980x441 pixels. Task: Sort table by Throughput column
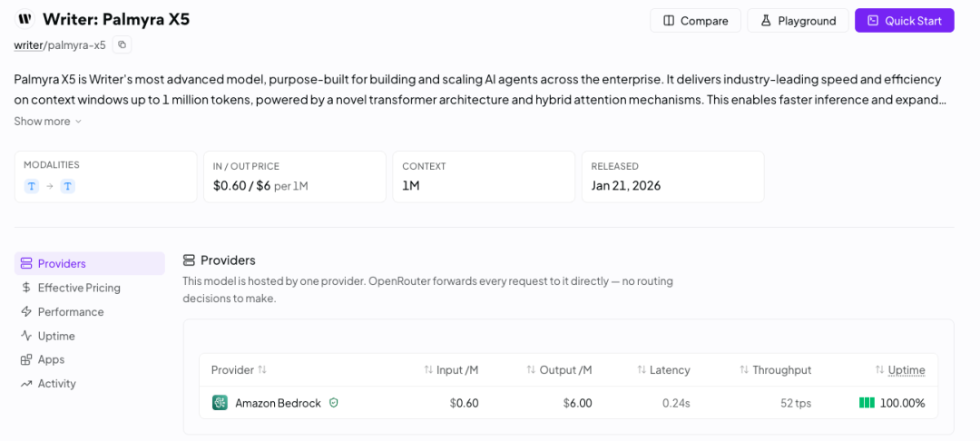[x=775, y=370]
